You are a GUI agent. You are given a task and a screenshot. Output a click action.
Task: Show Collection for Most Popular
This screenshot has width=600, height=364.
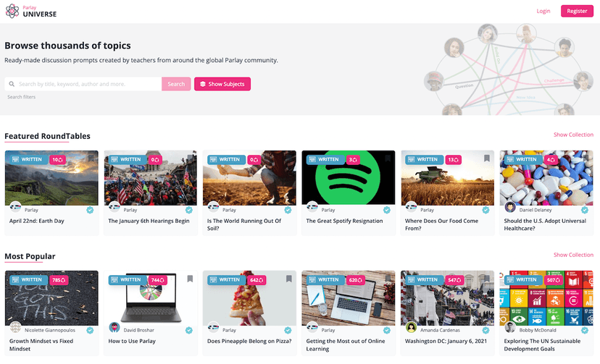pyautogui.click(x=573, y=255)
